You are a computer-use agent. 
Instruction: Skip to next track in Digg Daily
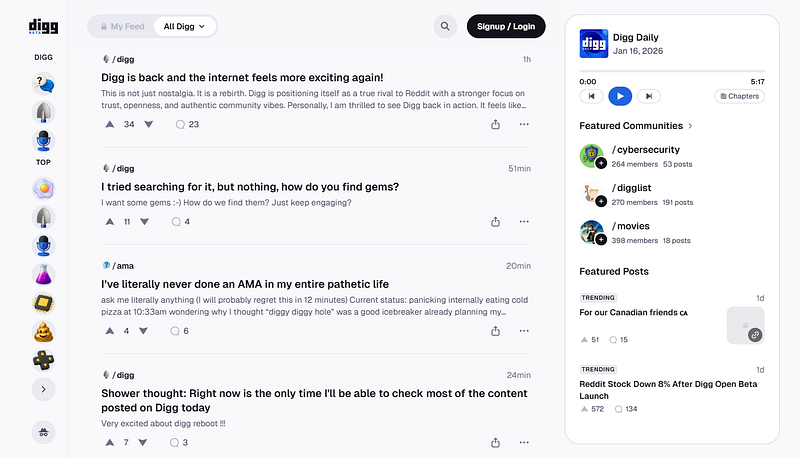pos(648,96)
